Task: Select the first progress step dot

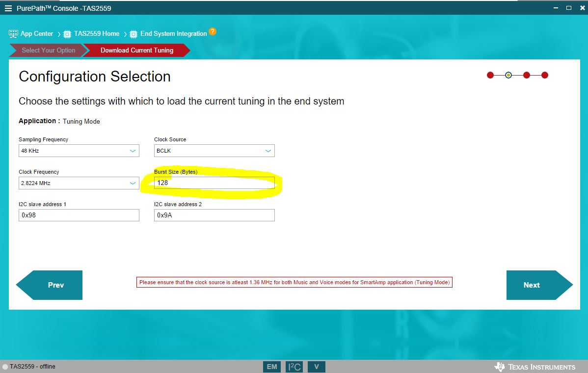Action: click(x=490, y=76)
